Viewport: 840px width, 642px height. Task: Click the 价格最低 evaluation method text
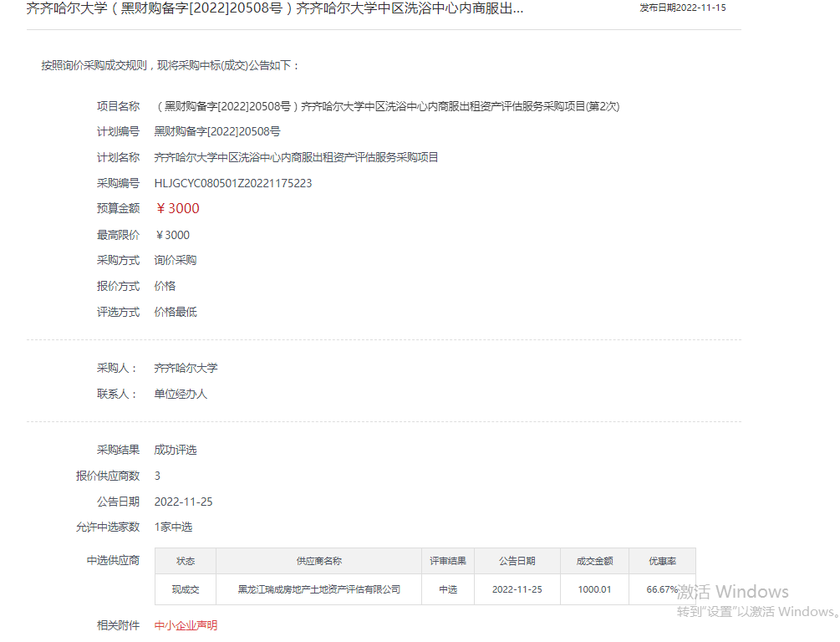tap(176, 312)
